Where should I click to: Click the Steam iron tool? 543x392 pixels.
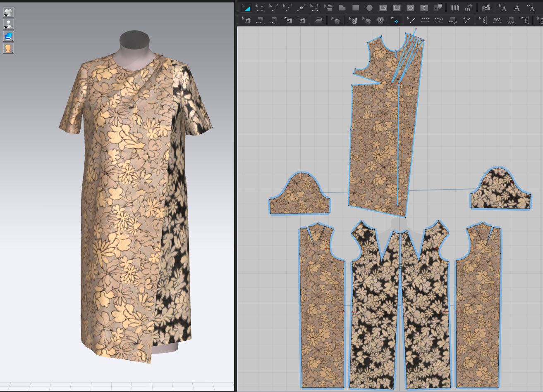tap(318, 20)
